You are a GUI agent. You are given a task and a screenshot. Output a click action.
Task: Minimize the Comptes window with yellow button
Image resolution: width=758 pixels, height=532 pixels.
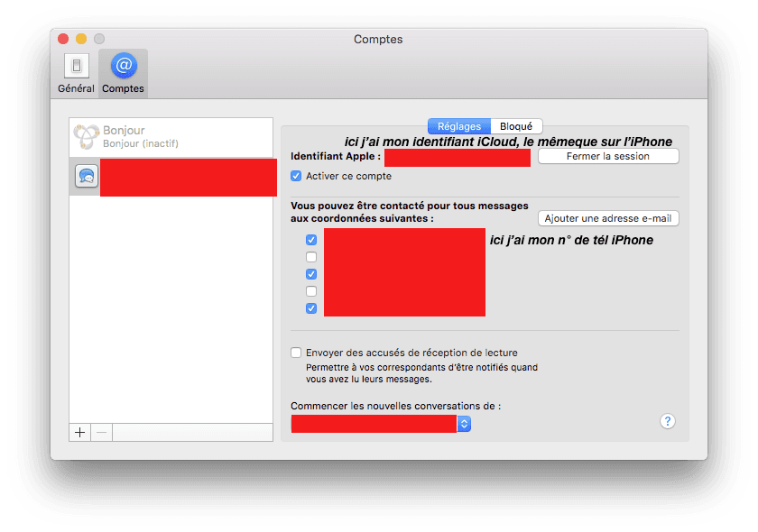(81, 39)
